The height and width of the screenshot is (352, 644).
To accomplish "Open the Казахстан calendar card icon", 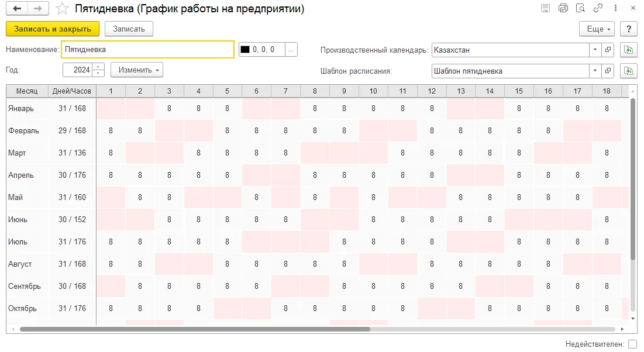I will tap(608, 50).
